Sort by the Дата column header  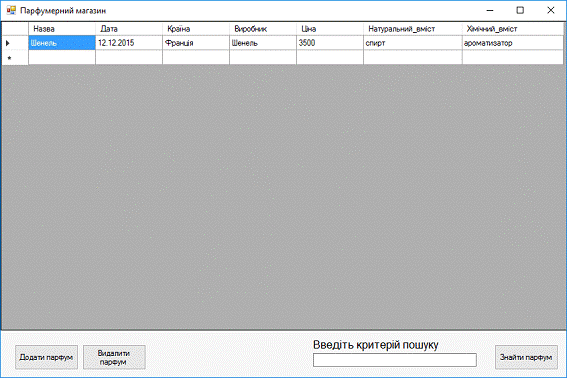[129, 29]
